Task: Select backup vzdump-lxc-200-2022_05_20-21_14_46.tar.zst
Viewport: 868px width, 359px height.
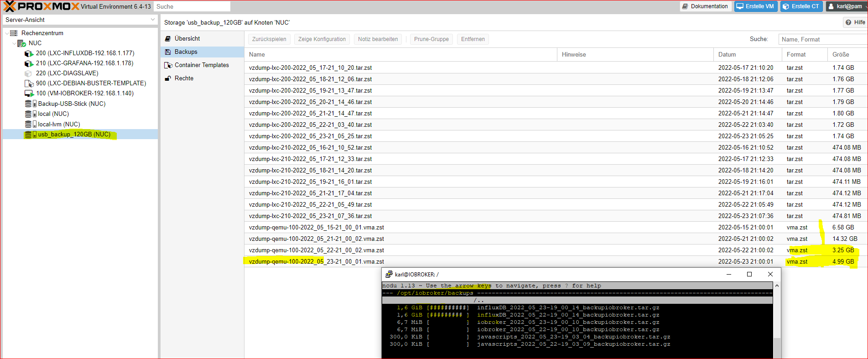Action: [x=556, y=102]
